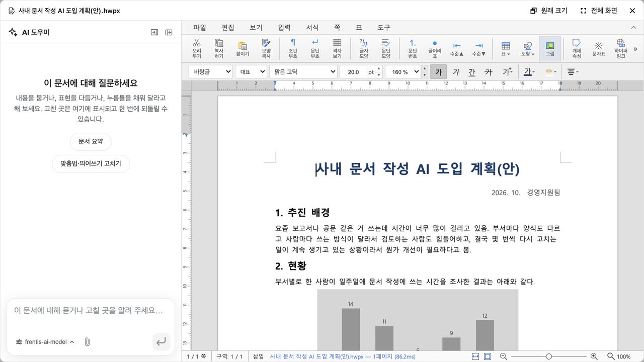Screen dimensions: 644x362
Task: Open the 쪽 menu
Action: (337, 28)
